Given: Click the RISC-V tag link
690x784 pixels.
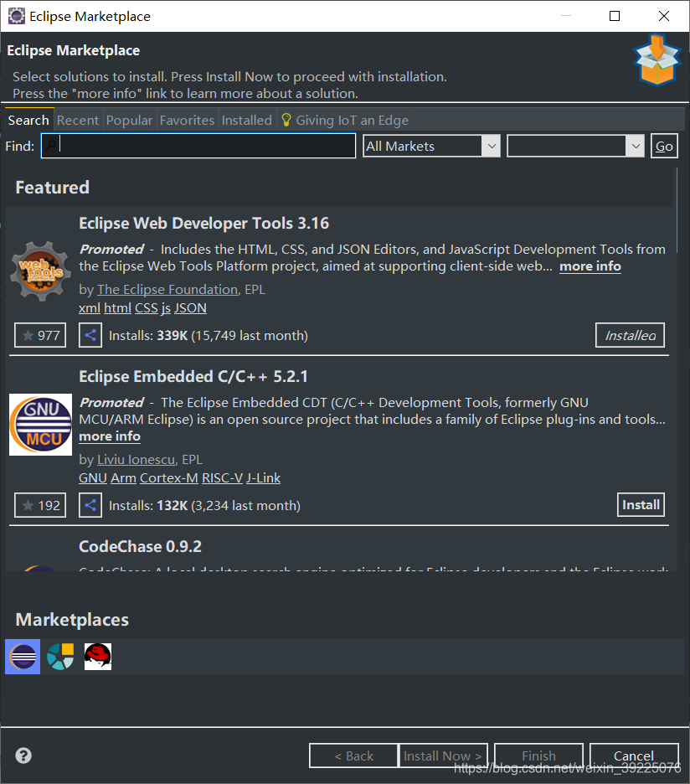Looking at the screenshot, I should click(x=222, y=478).
